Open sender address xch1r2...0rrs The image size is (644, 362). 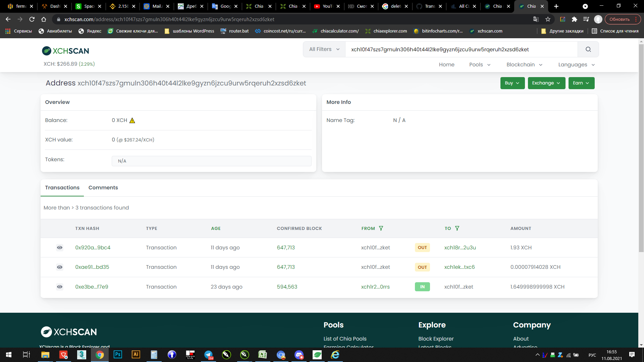[x=375, y=287]
